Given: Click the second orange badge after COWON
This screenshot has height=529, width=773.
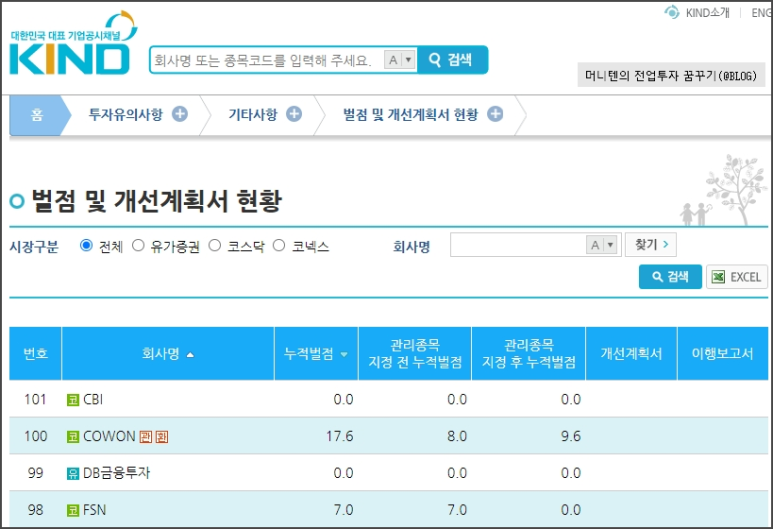Looking at the screenshot, I should (162, 437).
